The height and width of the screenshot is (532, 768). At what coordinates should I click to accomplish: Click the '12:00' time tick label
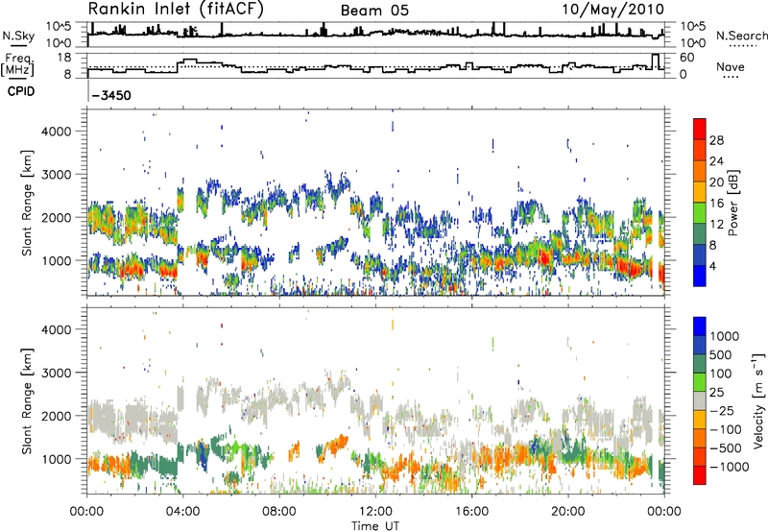point(375,512)
